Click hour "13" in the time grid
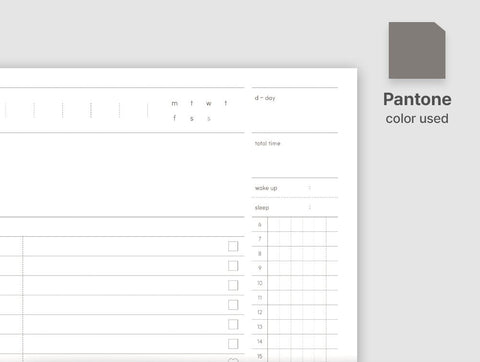Screen dimensions: 480x362 click(x=260, y=327)
